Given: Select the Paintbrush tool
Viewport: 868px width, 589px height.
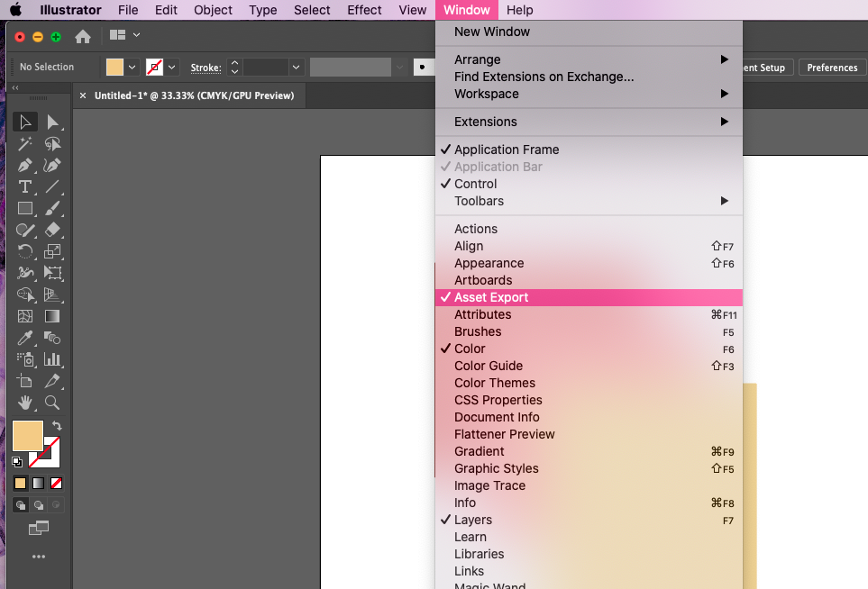Looking at the screenshot, I should [52, 209].
